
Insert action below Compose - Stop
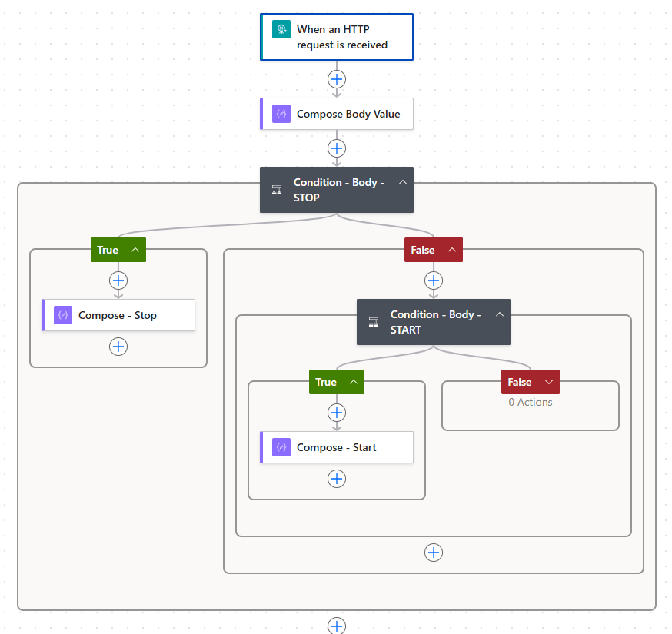pos(118,347)
